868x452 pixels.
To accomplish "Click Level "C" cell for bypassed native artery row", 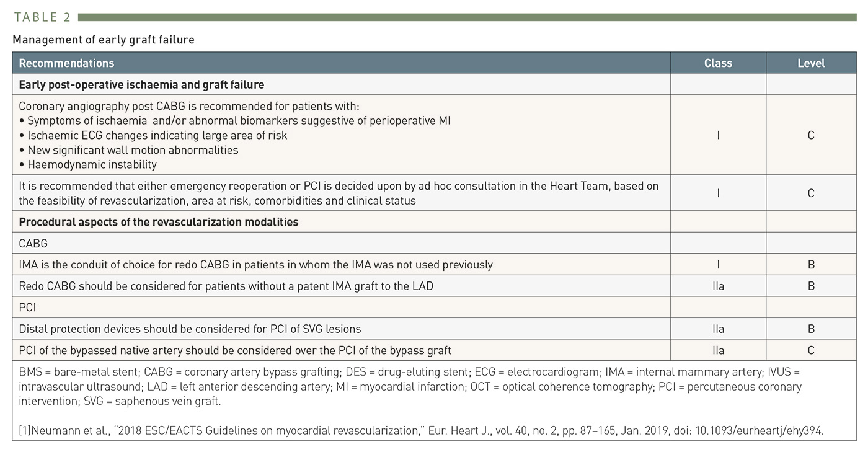I will point(811,350).
